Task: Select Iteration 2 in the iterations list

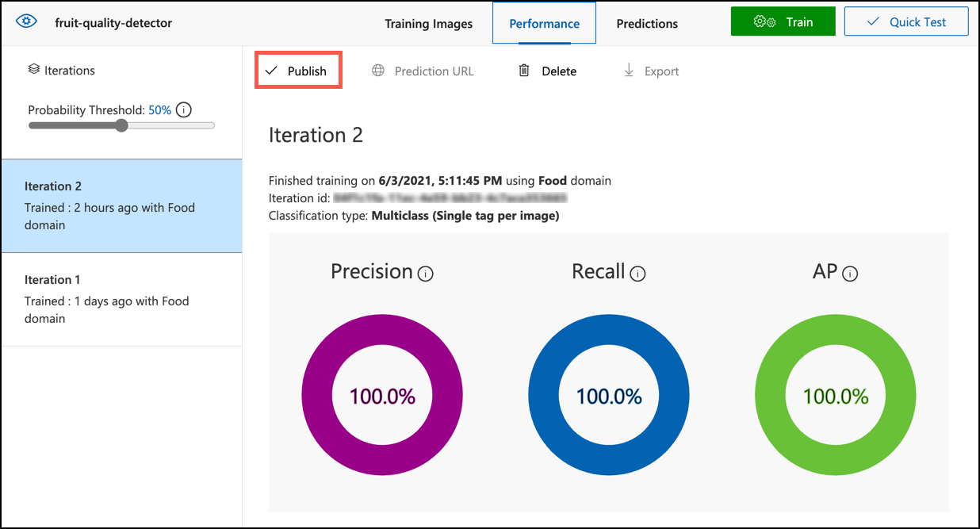Action: (x=121, y=205)
